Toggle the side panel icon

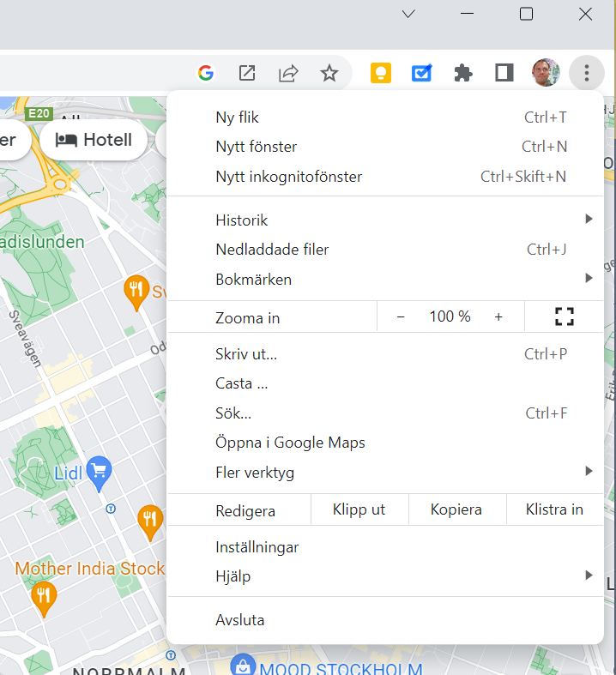[504, 74]
